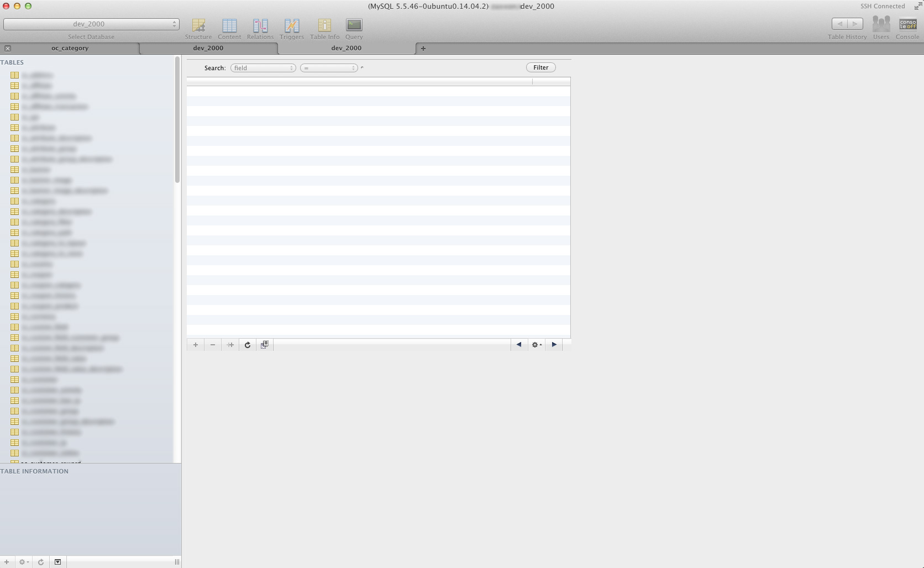Open the Query editor
This screenshot has width=924, height=568.
tap(354, 29)
